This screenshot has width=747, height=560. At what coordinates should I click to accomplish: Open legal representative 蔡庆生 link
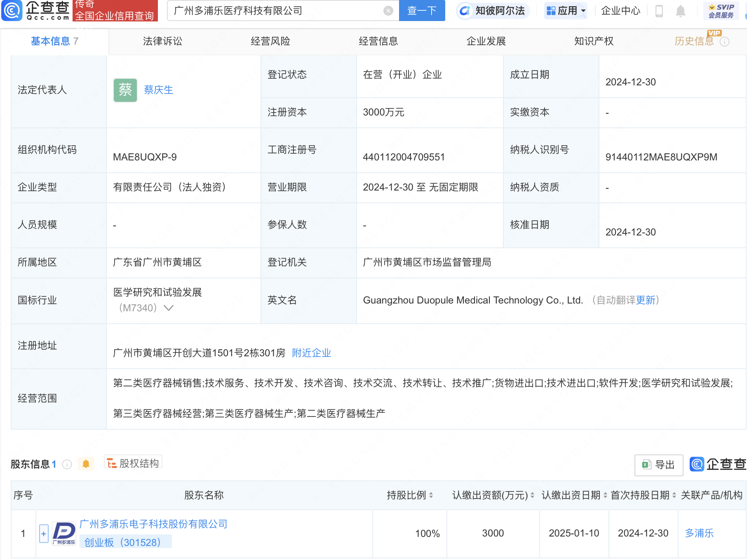(x=159, y=90)
